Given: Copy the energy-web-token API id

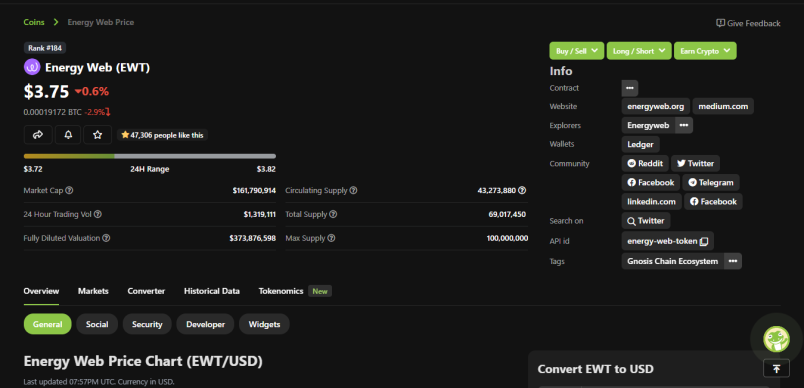Looking at the screenshot, I should (x=704, y=241).
